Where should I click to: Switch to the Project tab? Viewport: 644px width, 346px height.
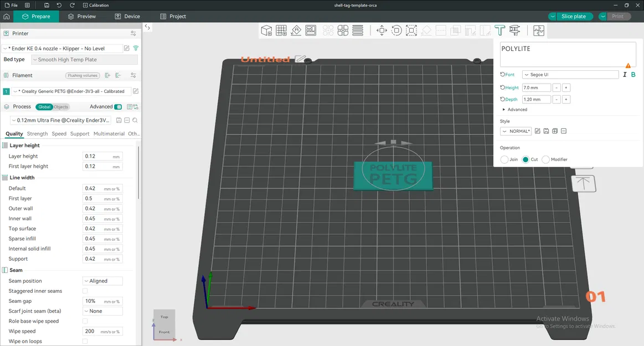[x=173, y=17]
